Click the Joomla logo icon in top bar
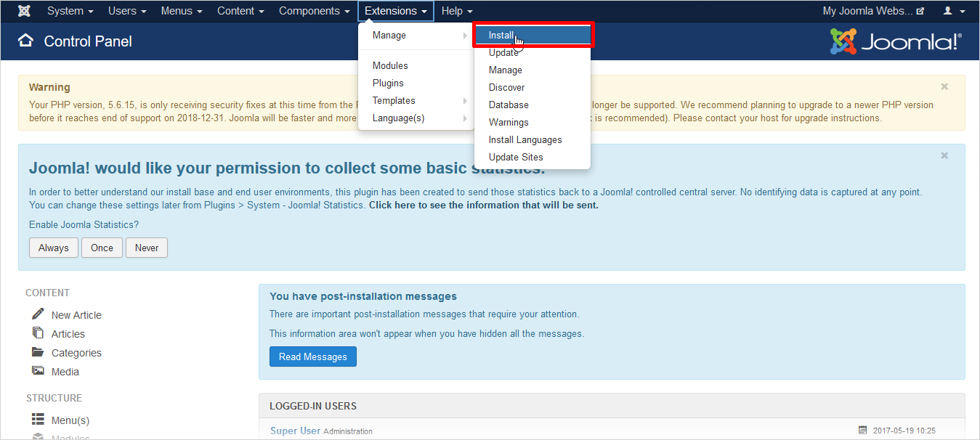 (24, 11)
